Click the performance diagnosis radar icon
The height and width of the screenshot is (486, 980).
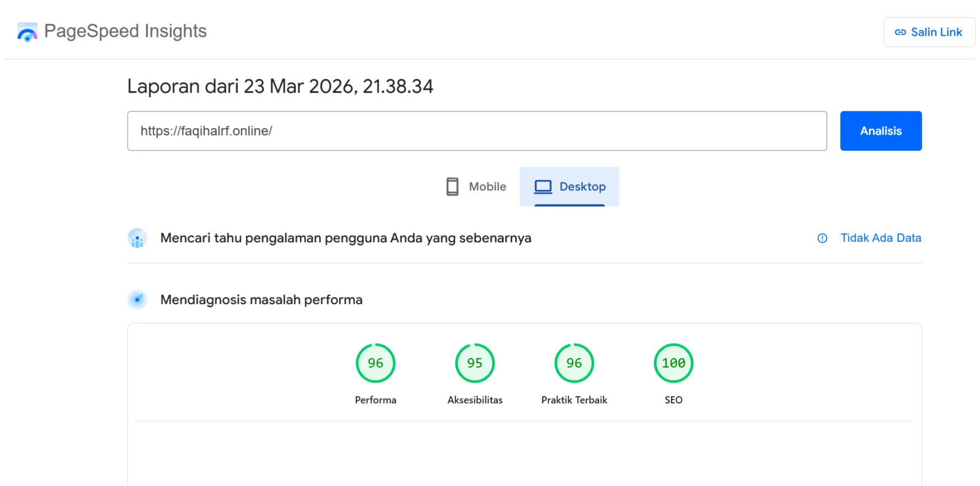coord(137,300)
